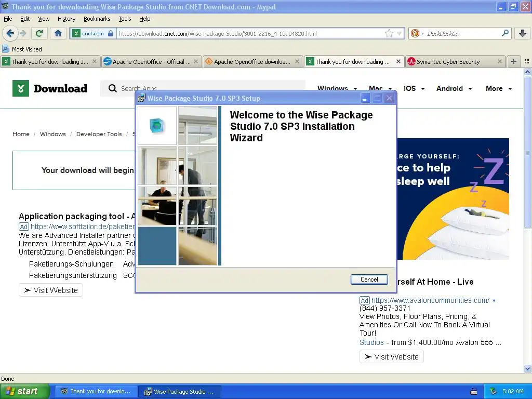Click the Paketierungs-Schulungen link

[x=71, y=264]
